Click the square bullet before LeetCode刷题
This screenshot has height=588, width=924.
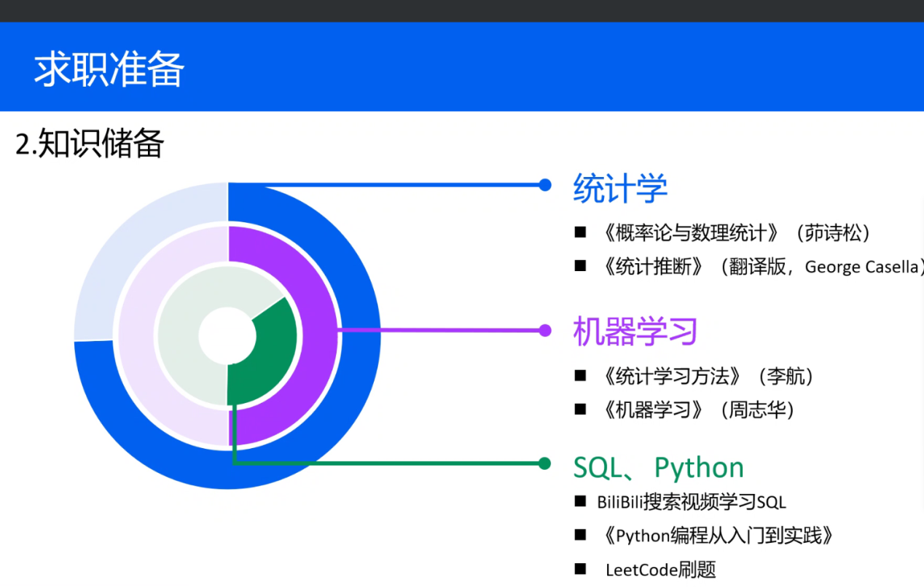coord(580,569)
